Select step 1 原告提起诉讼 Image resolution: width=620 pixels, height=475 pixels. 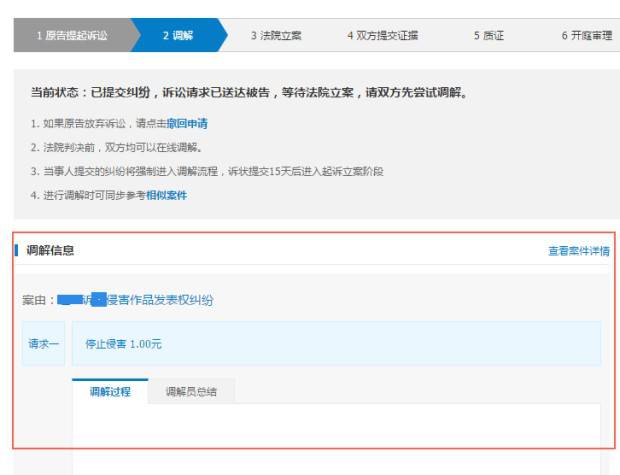72,36
